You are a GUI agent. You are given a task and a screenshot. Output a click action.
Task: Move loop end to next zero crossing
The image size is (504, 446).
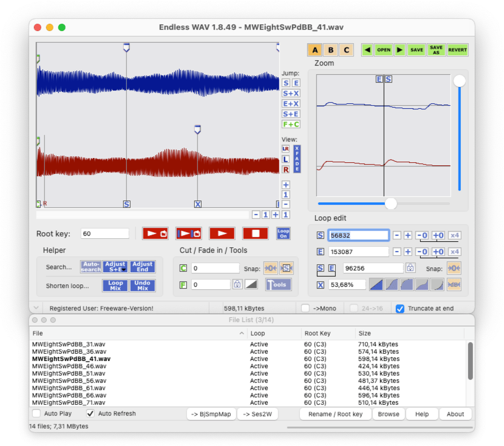[438, 252]
